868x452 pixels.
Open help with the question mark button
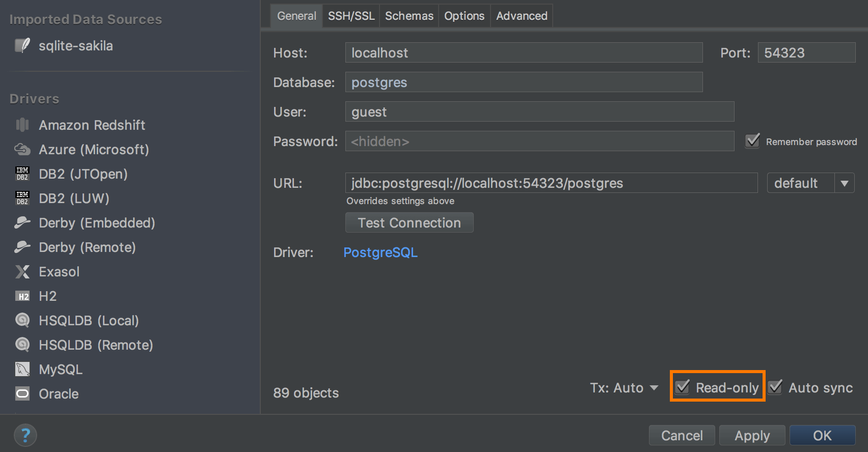25,436
